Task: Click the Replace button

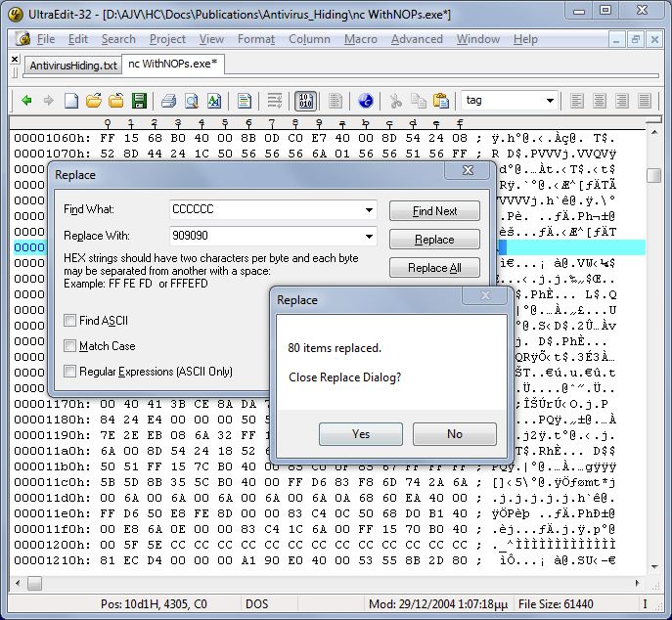Action: click(434, 239)
